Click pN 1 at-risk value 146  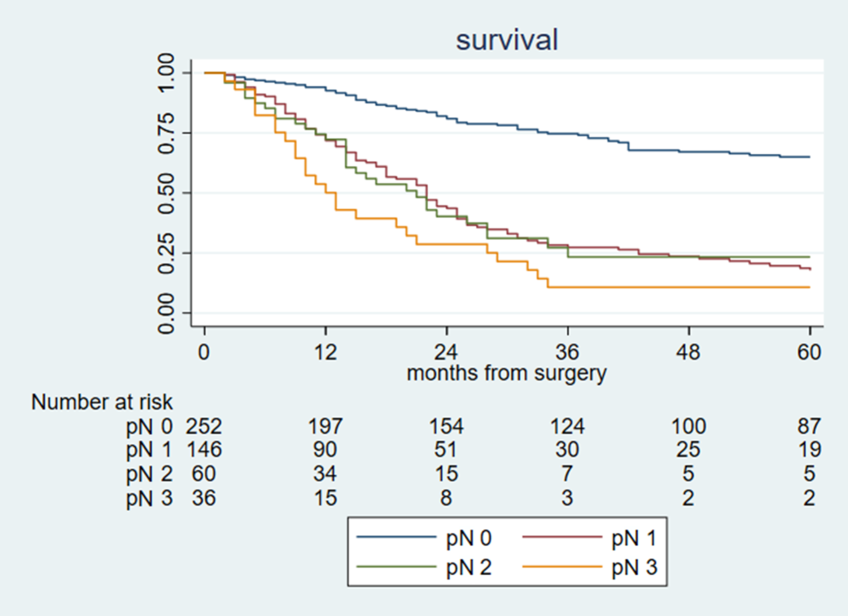pos(204,450)
